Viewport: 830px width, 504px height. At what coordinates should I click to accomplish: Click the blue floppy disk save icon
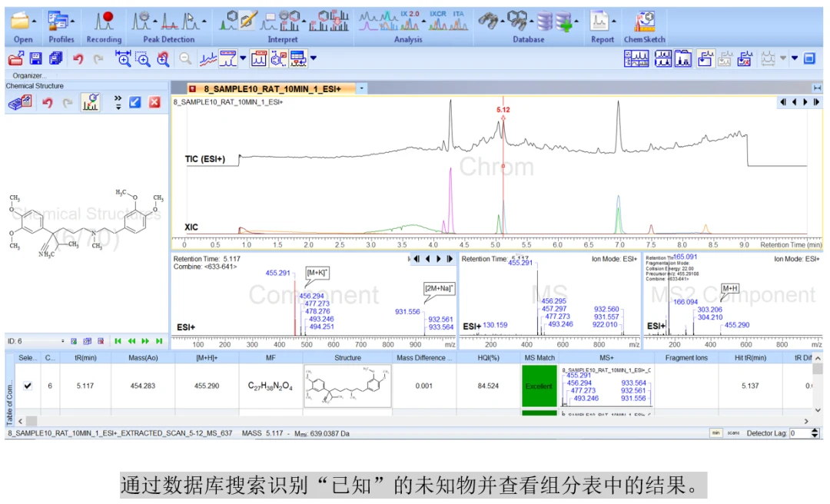pyautogui.click(x=36, y=58)
